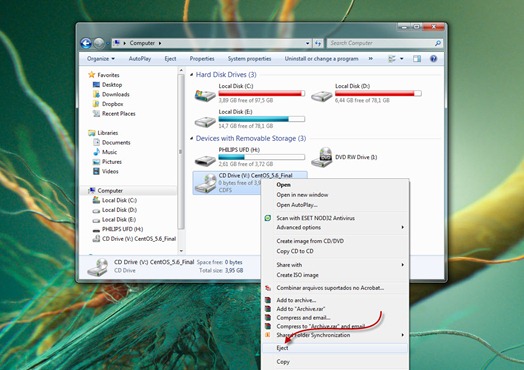Screen dimensions: 524x370
Task: Click the Videos library icon
Action: coord(96,171)
